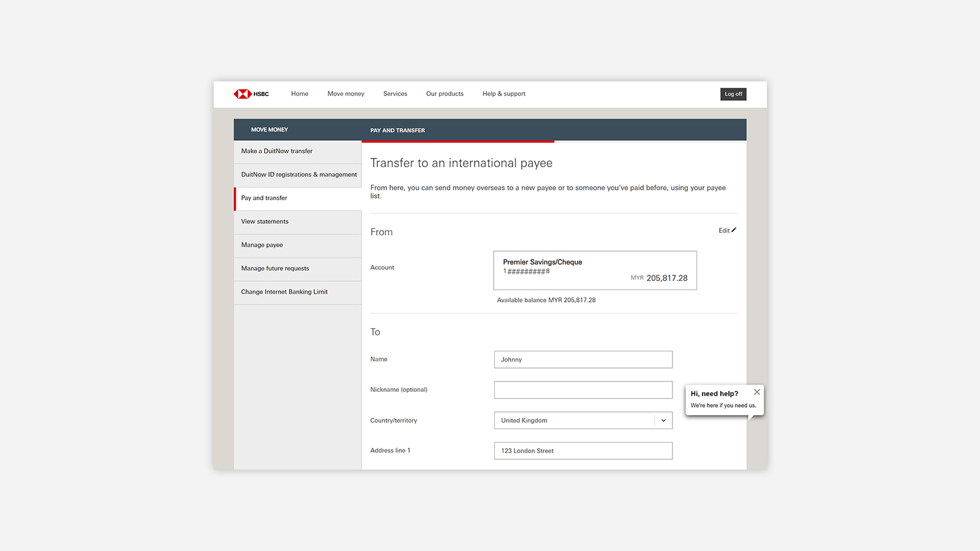Open View statements
The width and height of the screenshot is (980, 551).
(x=298, y=222)
